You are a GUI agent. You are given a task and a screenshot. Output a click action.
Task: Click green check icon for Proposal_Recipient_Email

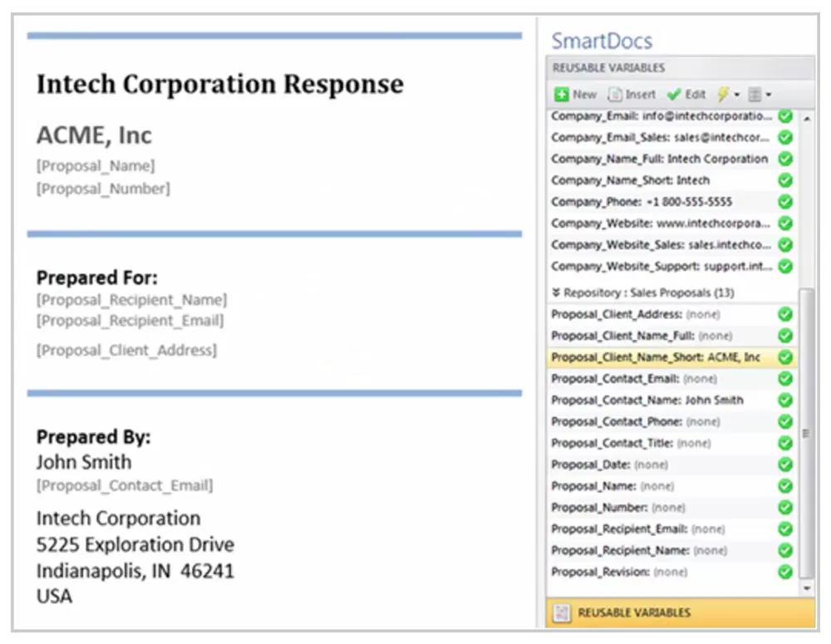[785, 529]
